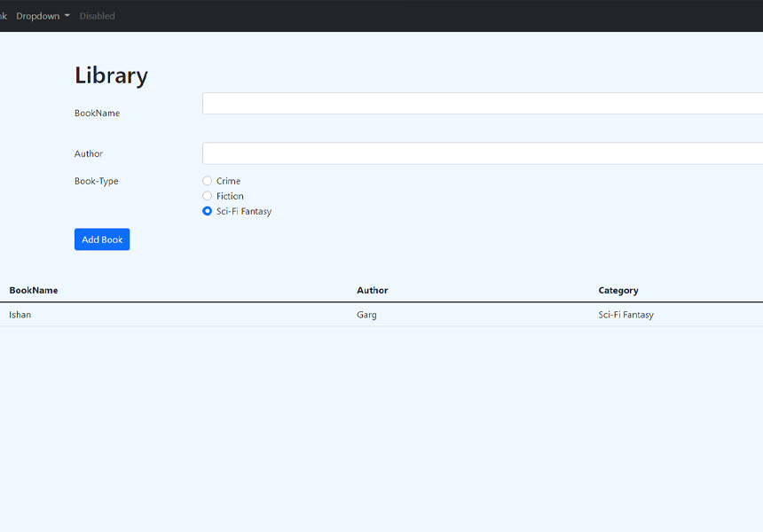Click the BookName table column header
The image size is (763, 532).
(34, 290)
